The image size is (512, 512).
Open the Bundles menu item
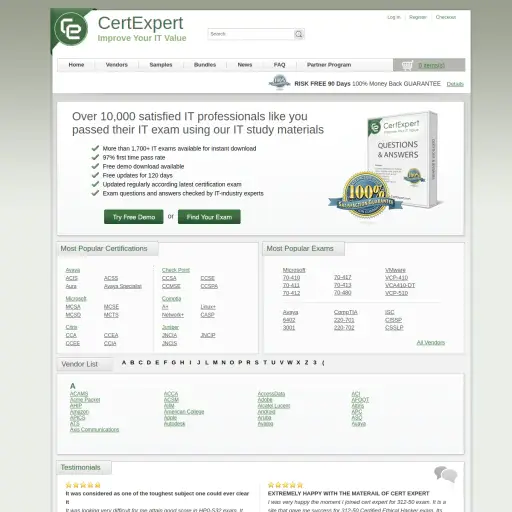205,65
